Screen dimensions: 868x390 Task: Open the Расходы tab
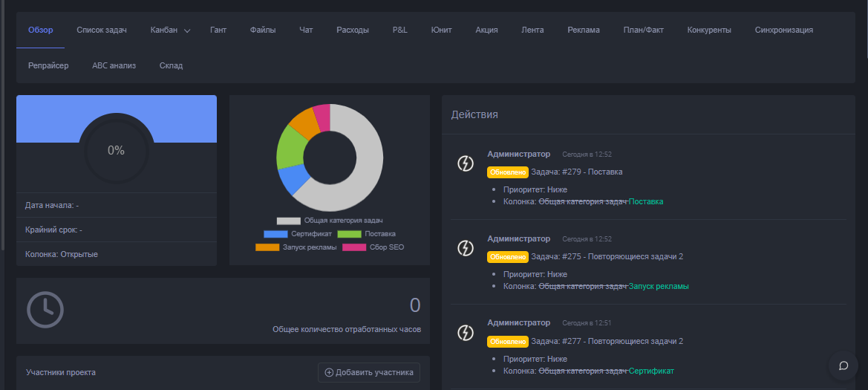tap(353, 30)
